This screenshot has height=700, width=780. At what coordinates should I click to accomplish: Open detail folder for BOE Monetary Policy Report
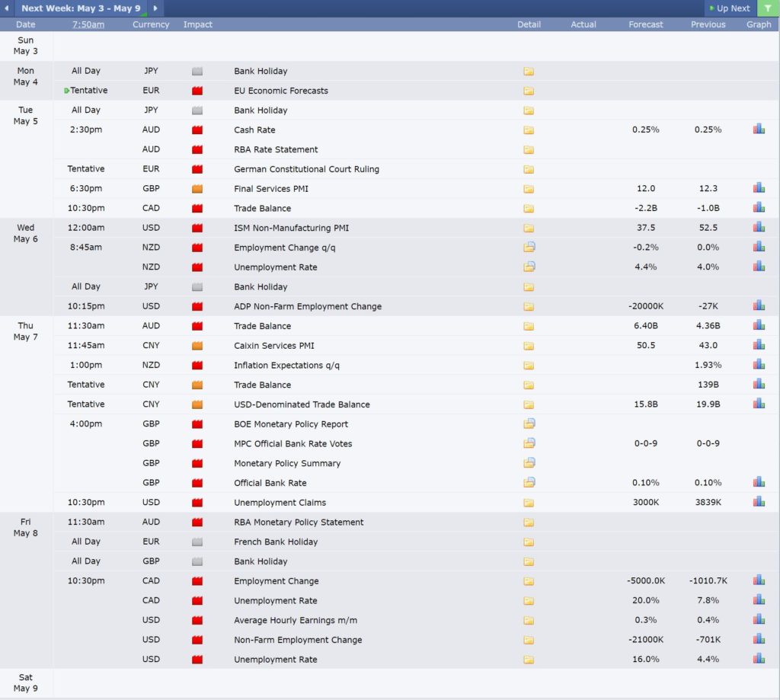click(x=529, y=424)
